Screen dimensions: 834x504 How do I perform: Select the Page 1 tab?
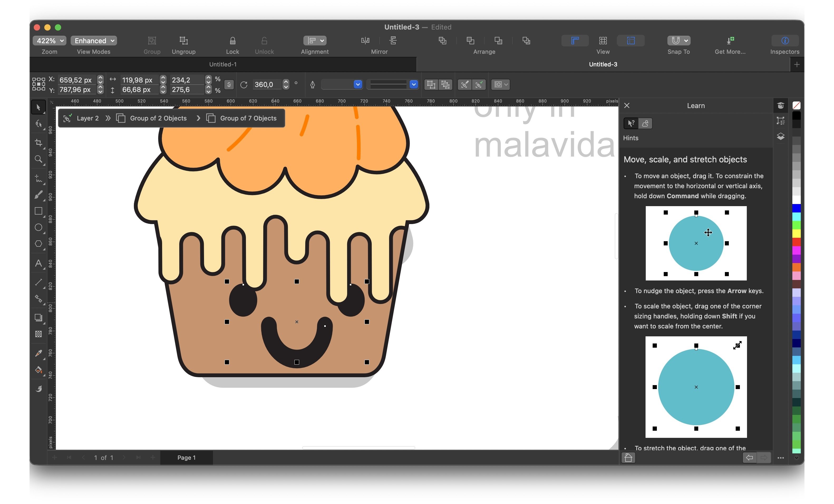[186, 458]
